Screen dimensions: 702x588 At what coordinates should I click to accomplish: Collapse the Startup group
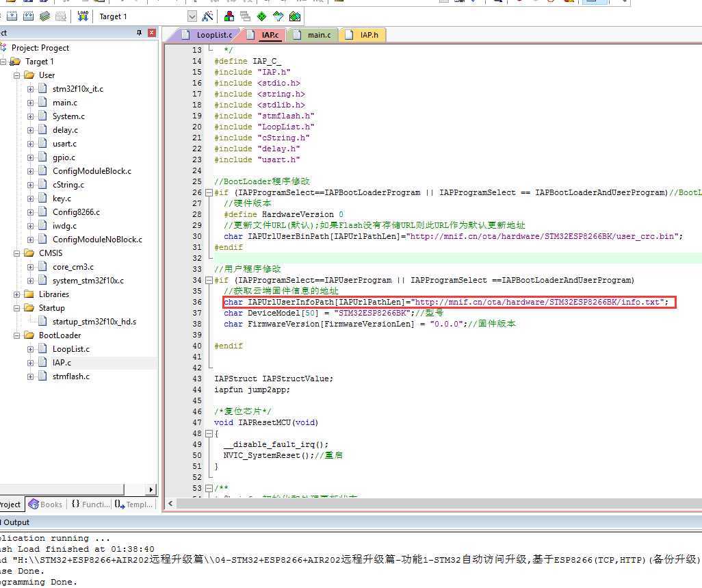16,308
